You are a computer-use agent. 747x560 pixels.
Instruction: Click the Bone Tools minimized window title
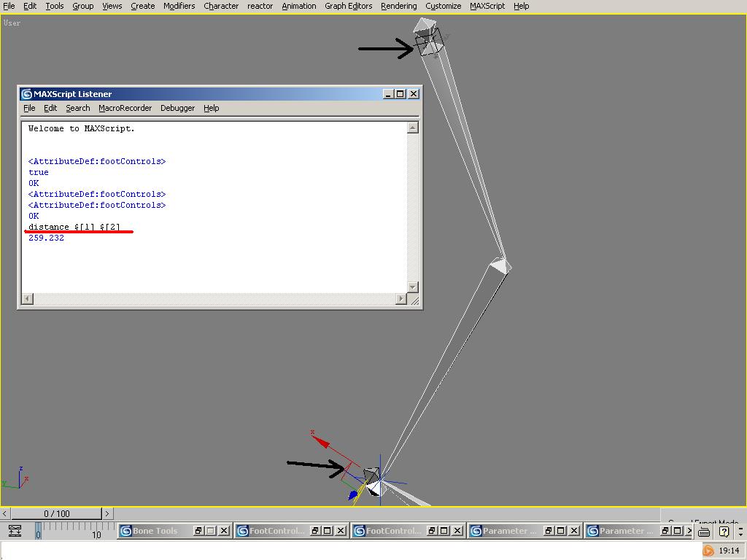click(x=155, y=531)
